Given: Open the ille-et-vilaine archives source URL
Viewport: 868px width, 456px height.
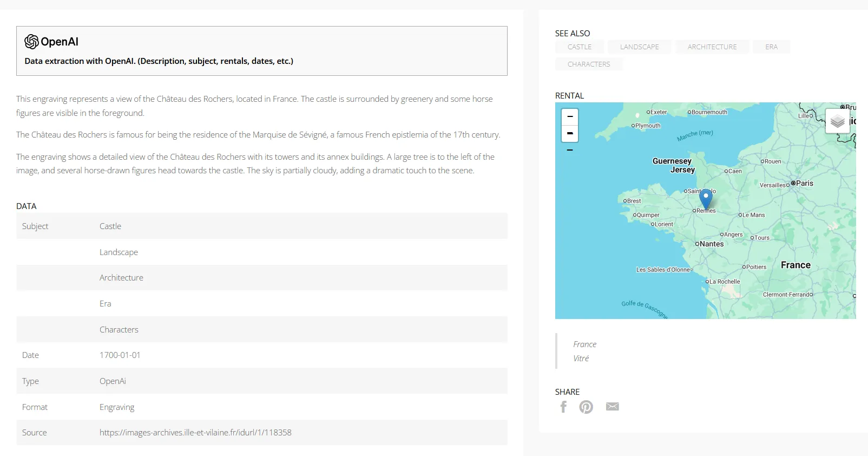Looking at the screenshot, I should 195,433.
